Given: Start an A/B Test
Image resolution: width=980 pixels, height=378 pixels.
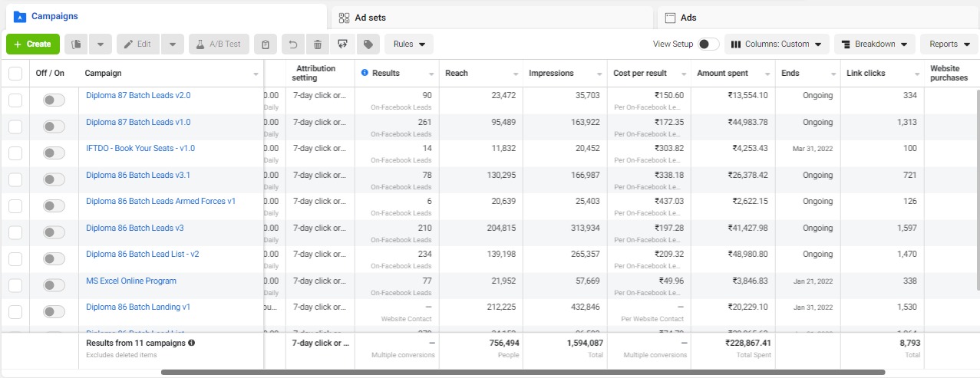Looking at the screenshot, I should 218,44.
